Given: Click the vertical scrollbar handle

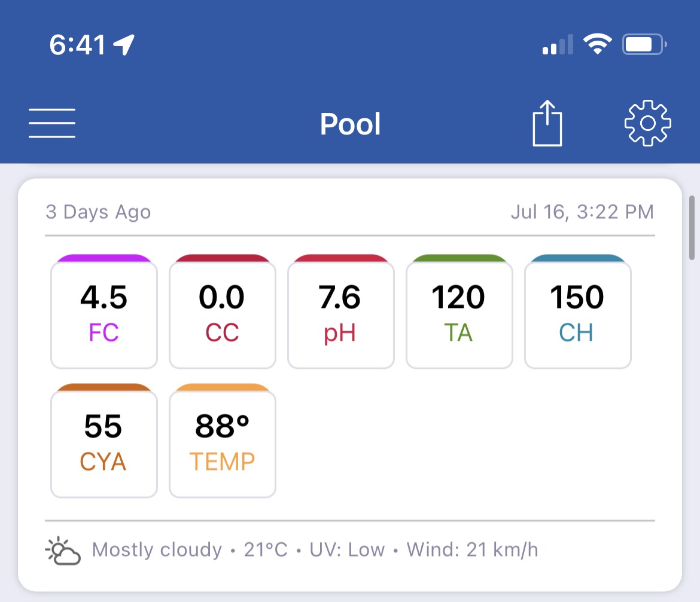Looking at the screenshot, I should [692, 227].
